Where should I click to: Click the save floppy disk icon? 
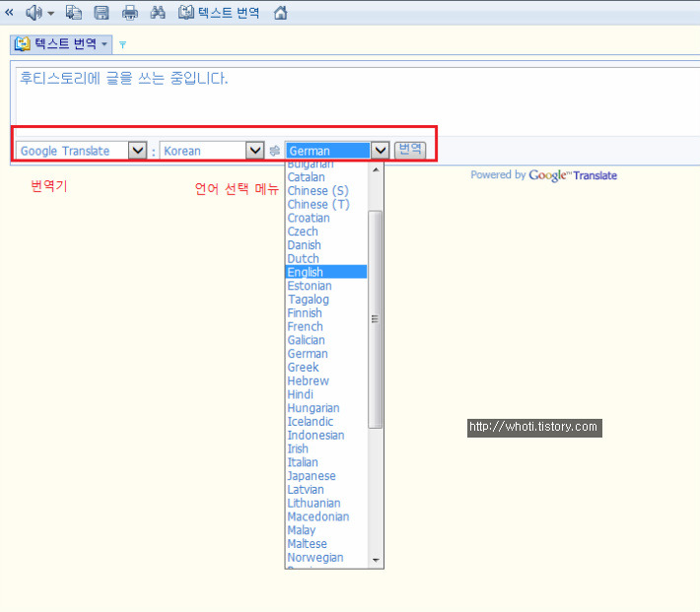pos(102,13)
